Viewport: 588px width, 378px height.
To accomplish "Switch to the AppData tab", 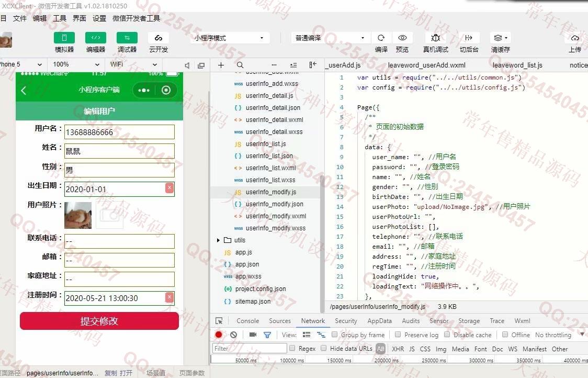I will click(379, 321).
